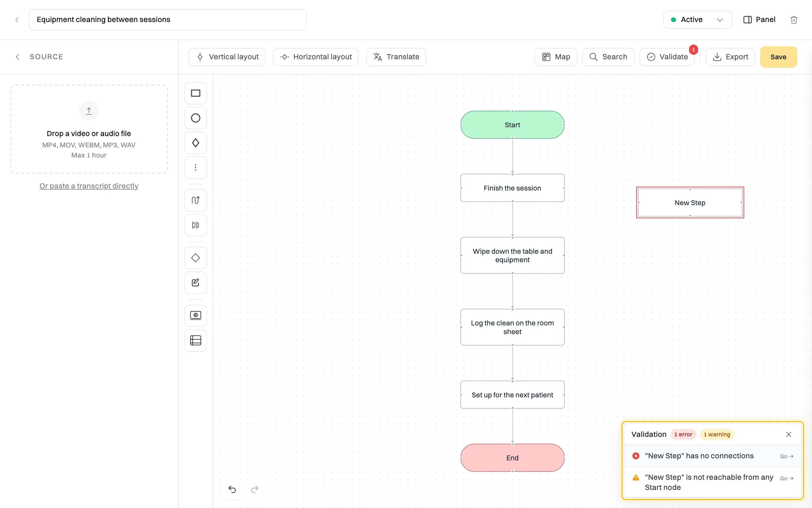Open the Translate option
This screenshot has width=812, height=508.
(x=396, y=57)
